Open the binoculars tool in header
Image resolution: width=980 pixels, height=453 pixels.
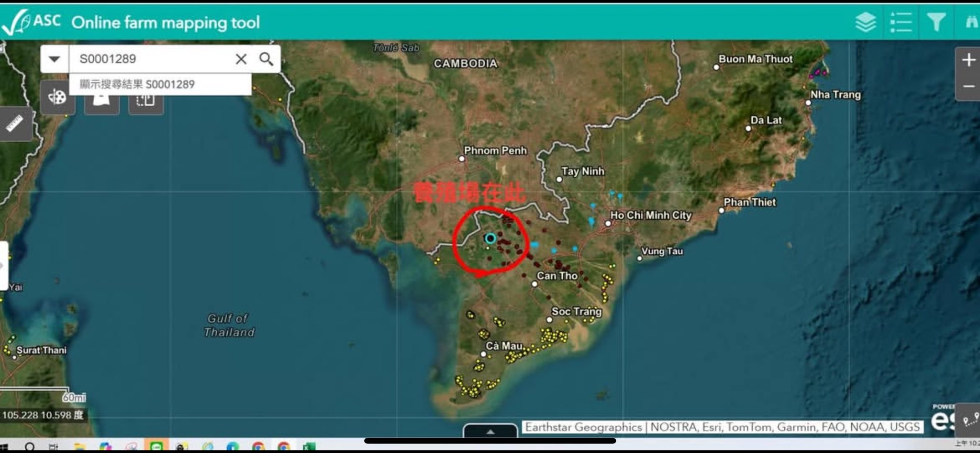[971, 22]
